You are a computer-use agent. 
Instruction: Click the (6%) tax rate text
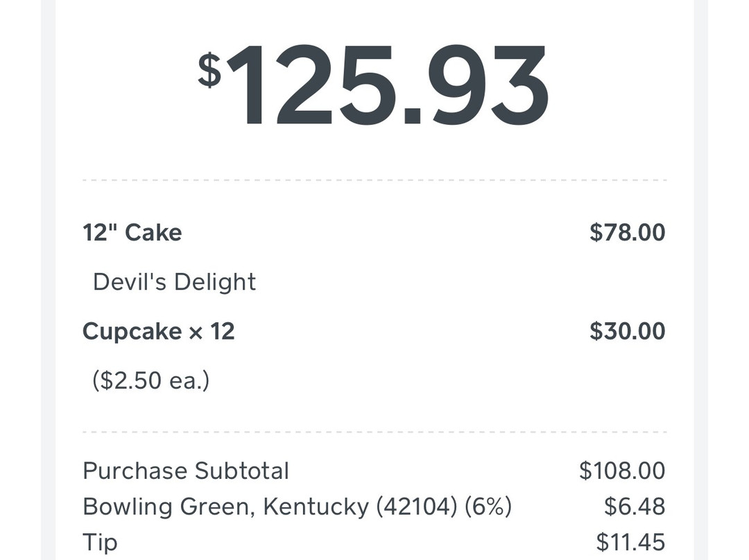click(x=488, y=507)
